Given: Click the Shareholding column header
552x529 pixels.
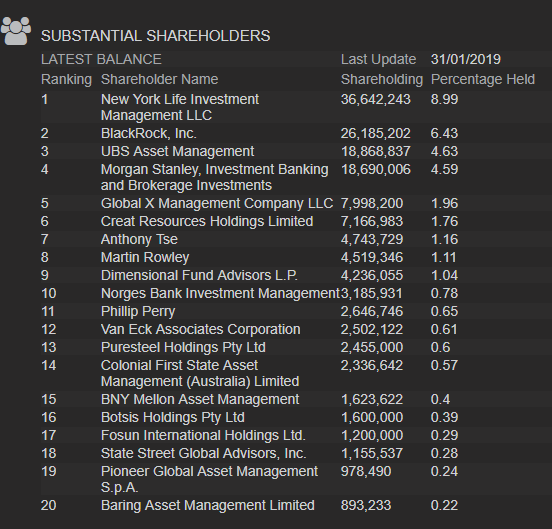Looking at the screenshot, I should (382, 80).
